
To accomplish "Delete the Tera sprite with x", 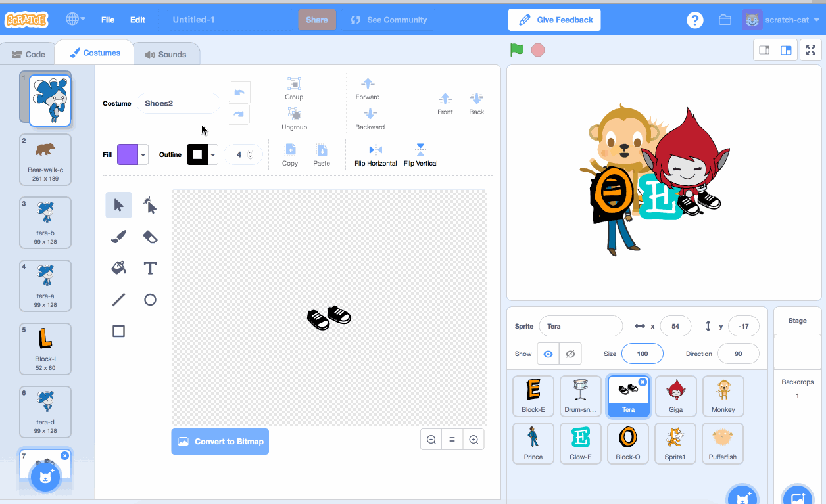I will pos(643,382).
